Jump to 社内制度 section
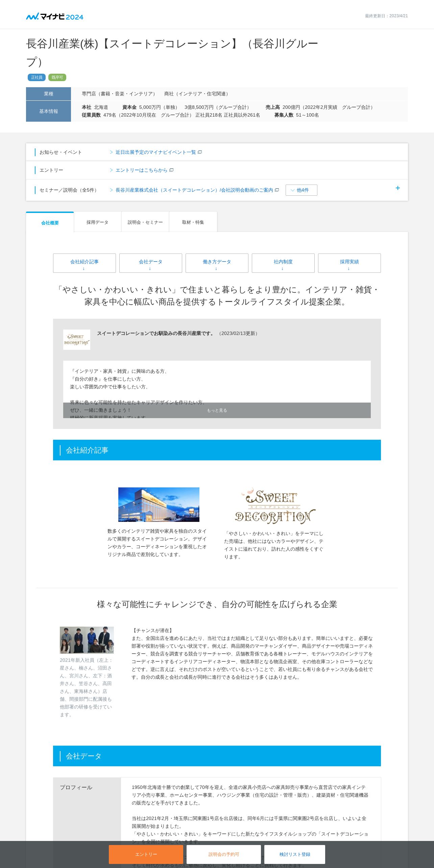434x868 pixels. (x=283, y=263)
